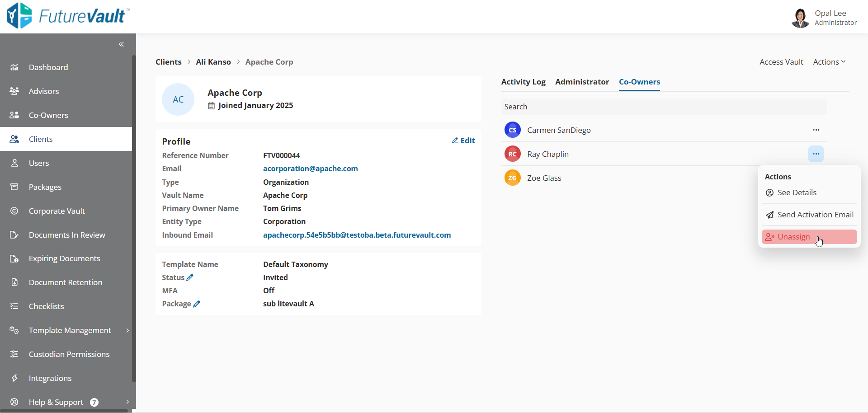The height and width of the screenshot is (413, 868).
Task: Select Unassign in the Actions menu
Action: 809,237
